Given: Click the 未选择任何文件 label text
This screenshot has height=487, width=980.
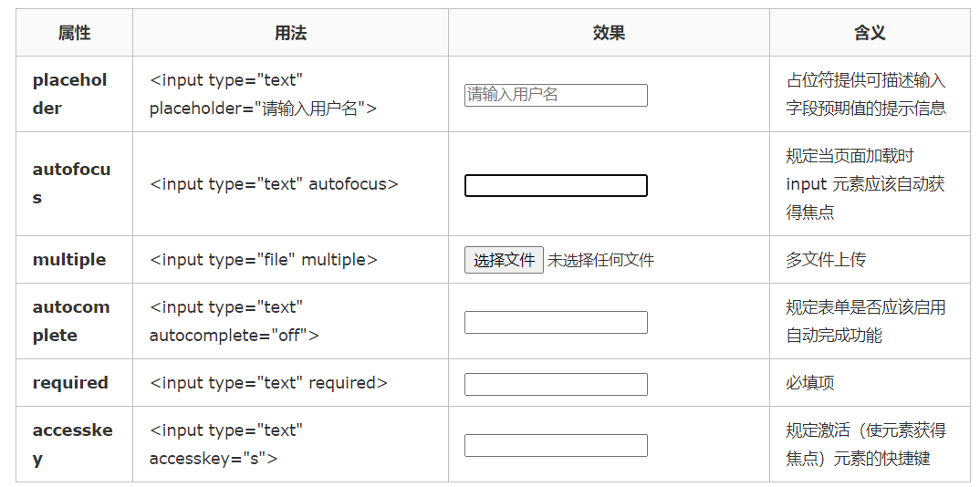Looking at the screenshot, I should coord(601,260).
